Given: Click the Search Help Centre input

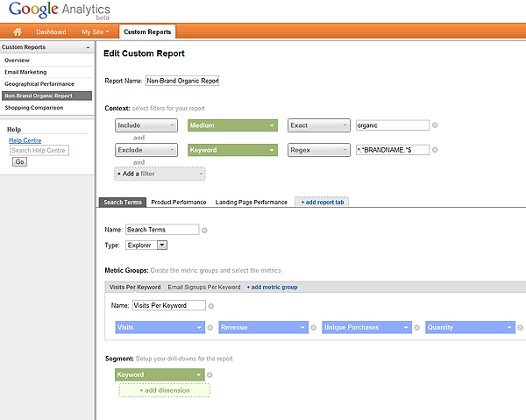Looking at the screenshot, I should pyautogui.click(x=39, y=150).
